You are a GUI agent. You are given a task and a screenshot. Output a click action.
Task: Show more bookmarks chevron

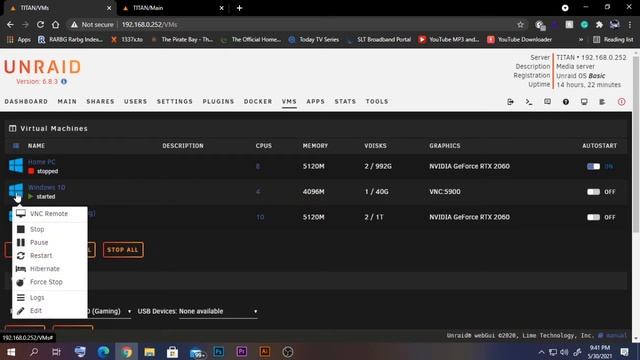click(581, 40)
